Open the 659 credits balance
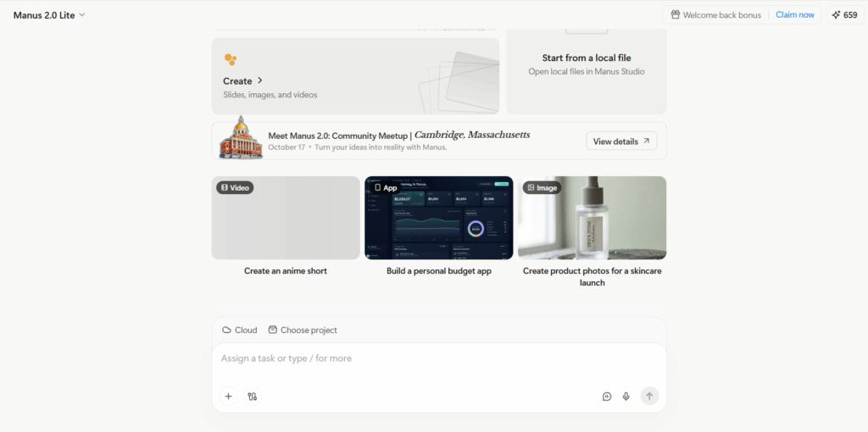Viewport: 868px width, 432px height. point(845,15)
